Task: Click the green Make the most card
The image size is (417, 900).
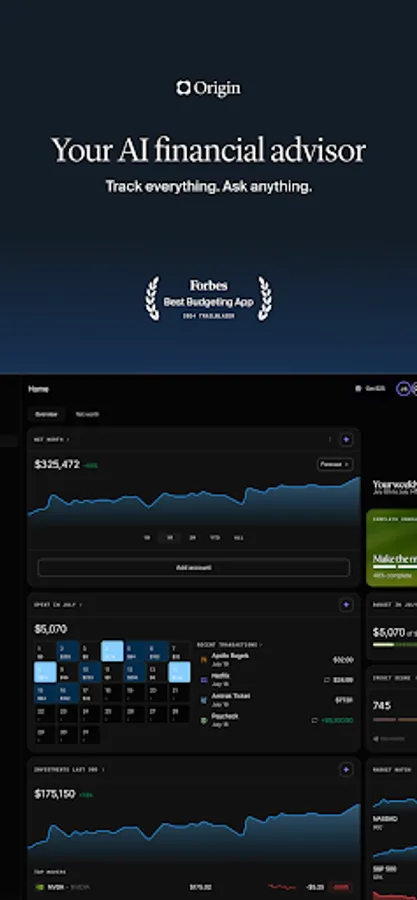Action: (392, 548)
